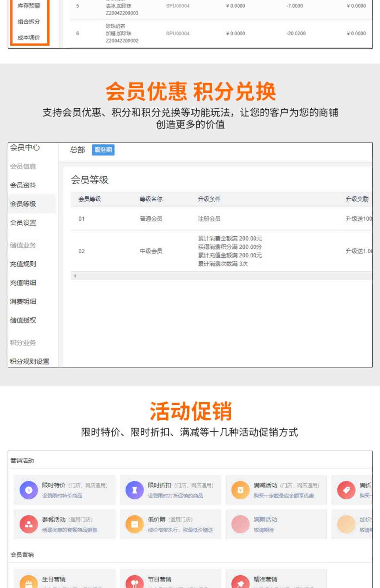Click the 生日营销 cake icon
This screenshot has width=380, height=588.
(x=29, y=582)
